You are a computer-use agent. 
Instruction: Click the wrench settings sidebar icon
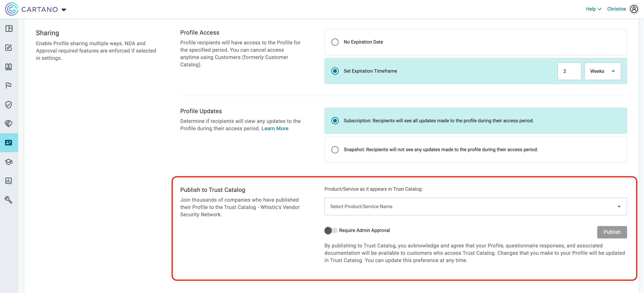tap(9, 200)
